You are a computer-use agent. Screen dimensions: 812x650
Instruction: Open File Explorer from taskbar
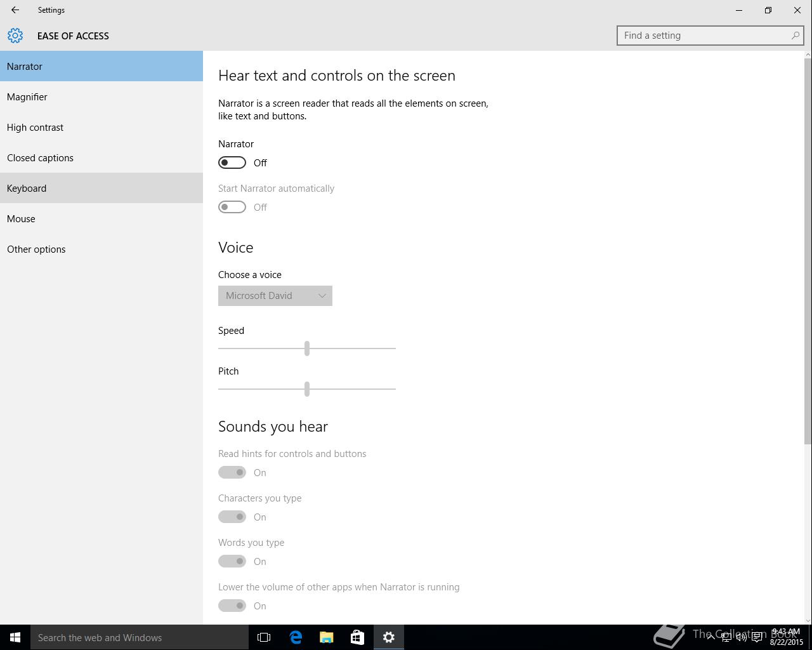tap(327, 637)
